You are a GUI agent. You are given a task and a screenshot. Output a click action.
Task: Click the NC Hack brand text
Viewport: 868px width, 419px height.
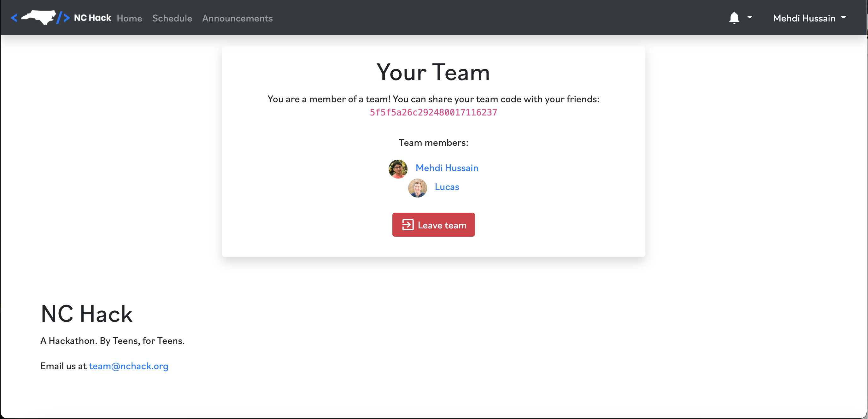[x=92, y=18]
